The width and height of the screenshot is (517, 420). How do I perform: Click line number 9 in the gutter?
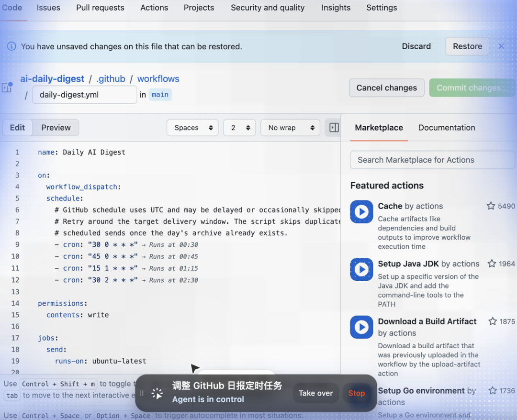click(x=17, y=244)
